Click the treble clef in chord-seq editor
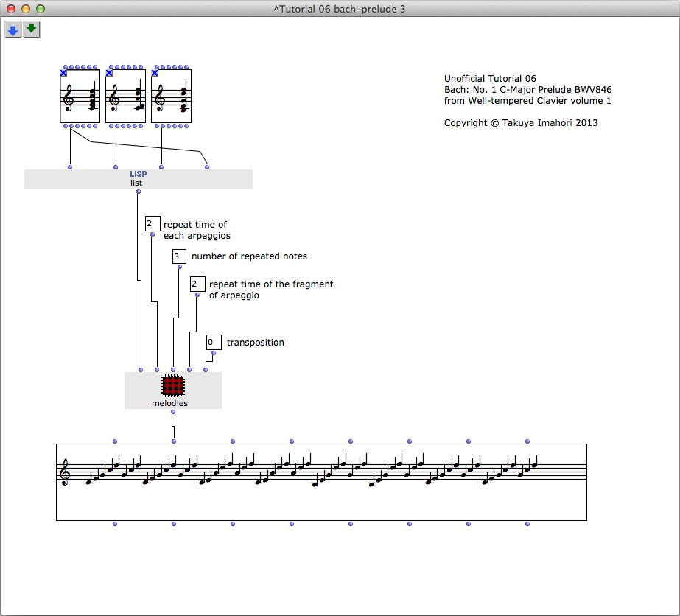Viewport: 680px width, 616px height. tap(66, 472)
